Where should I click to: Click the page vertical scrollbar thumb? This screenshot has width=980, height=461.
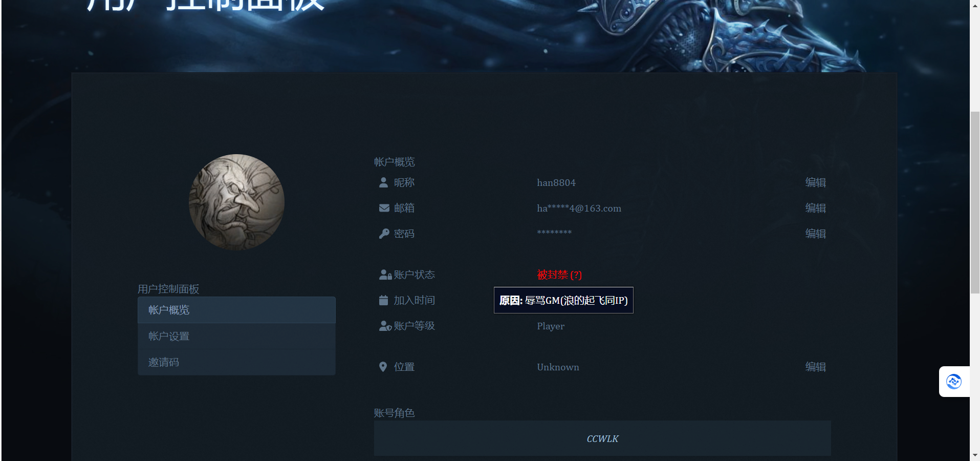pyautogui.click(x=975, y=202)
